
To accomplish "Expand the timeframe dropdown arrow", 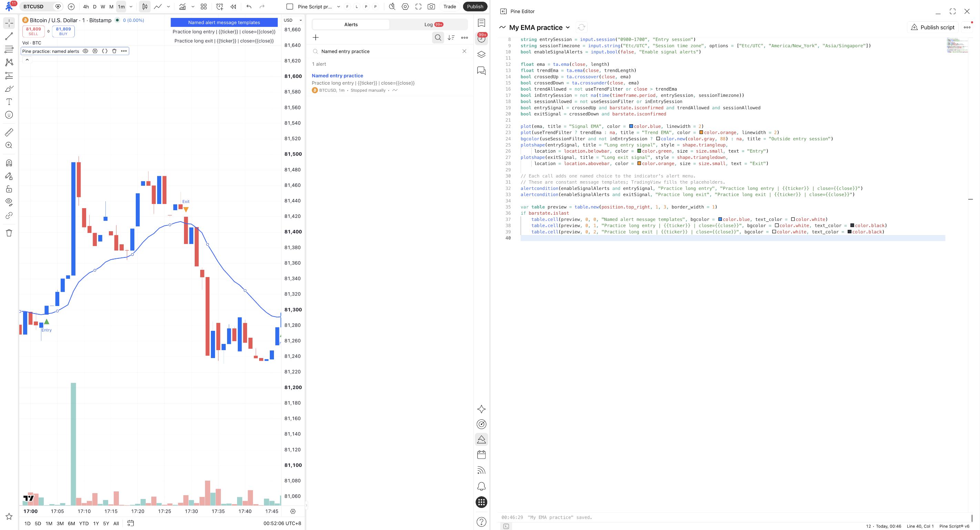I will [x=131, y=7].
